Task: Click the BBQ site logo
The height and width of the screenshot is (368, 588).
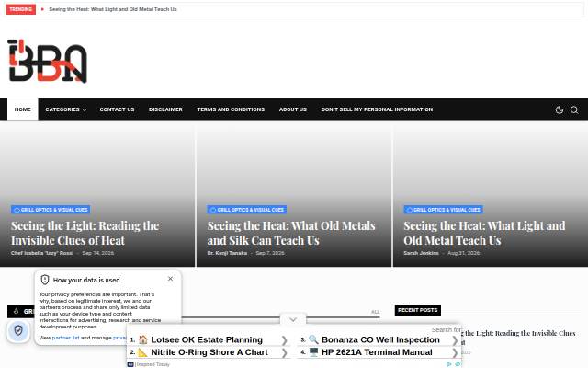Action: 47,62
